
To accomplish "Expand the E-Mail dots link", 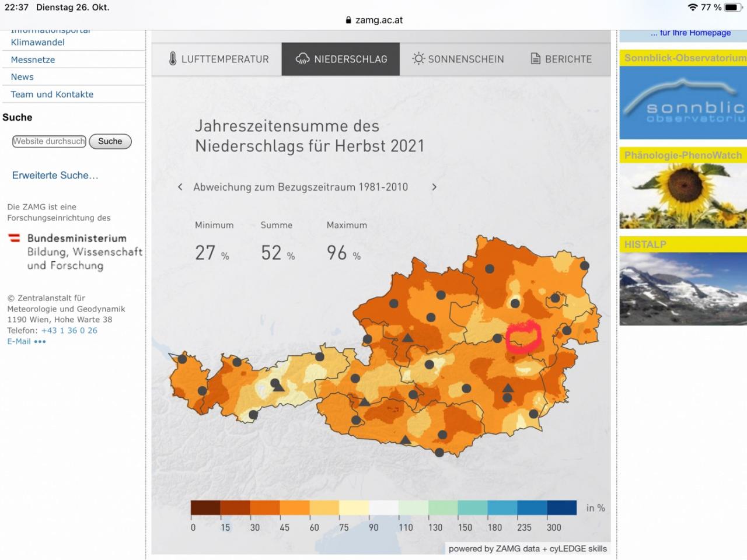I will click(40, 342).
